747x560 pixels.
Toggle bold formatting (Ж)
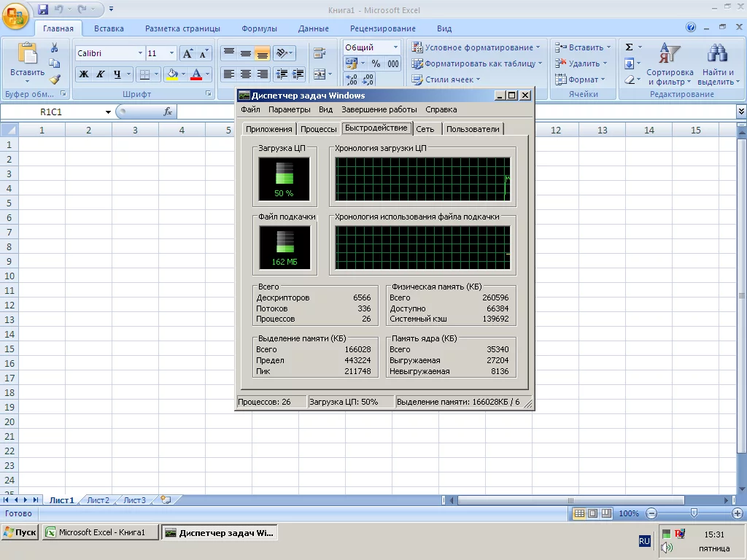click(x=84, y=74)
